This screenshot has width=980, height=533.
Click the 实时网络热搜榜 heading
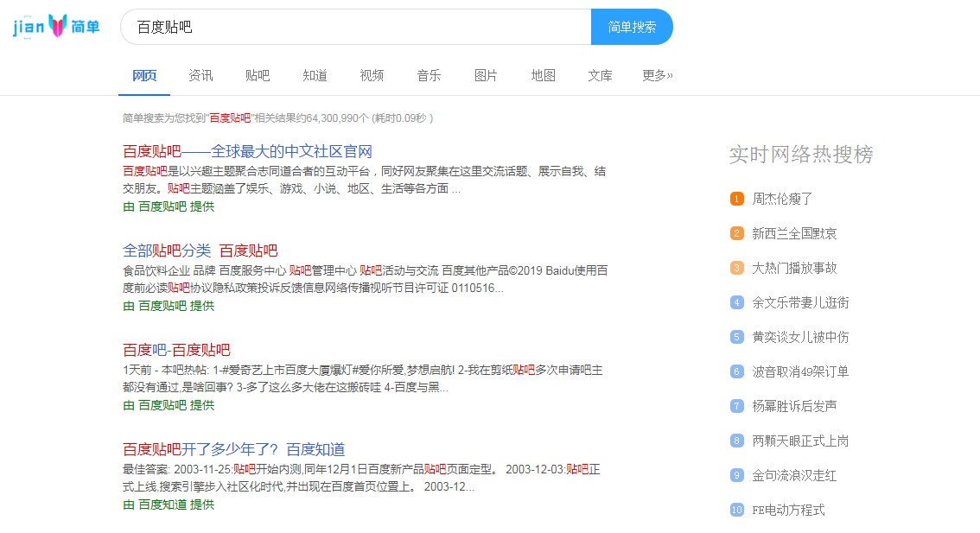tap(801, 155)
